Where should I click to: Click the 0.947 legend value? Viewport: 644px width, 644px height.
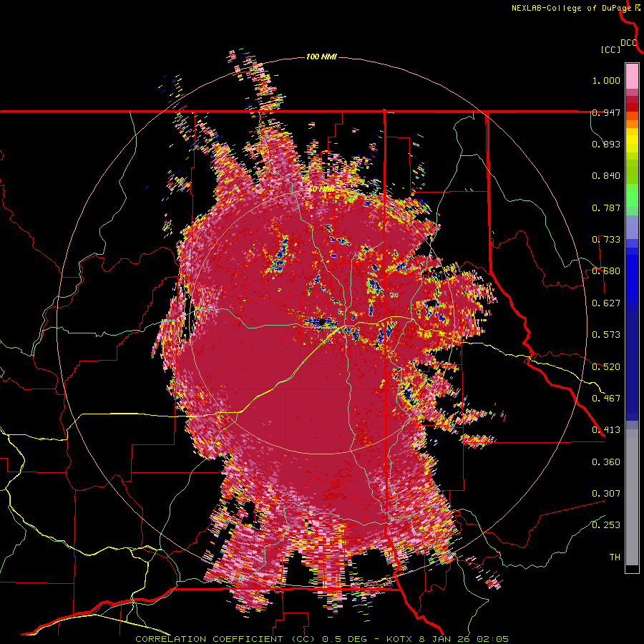(x=606, y=112)
